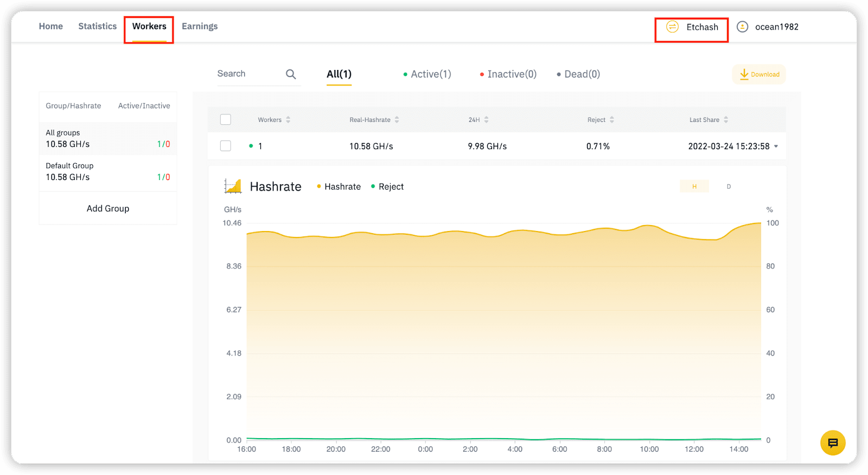Filter by Dead(0) workers

(578, 74)
